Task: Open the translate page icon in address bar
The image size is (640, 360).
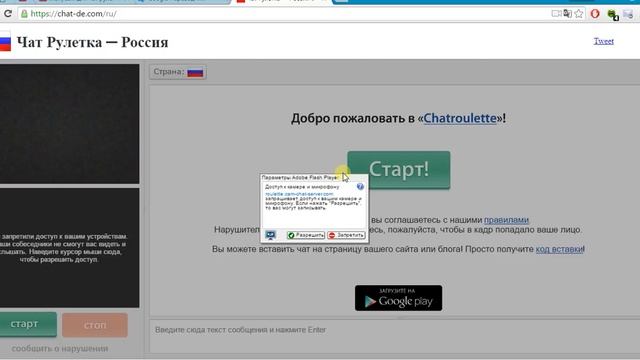Action: click(567, 14)
